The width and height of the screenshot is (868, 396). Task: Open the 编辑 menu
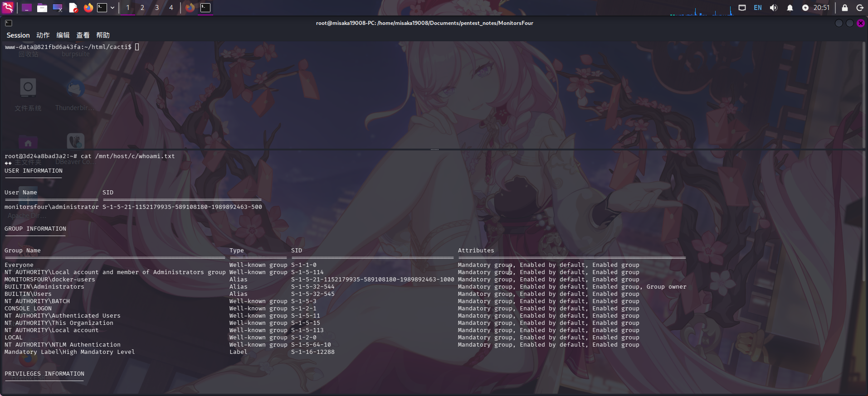[x=63, y=35]
